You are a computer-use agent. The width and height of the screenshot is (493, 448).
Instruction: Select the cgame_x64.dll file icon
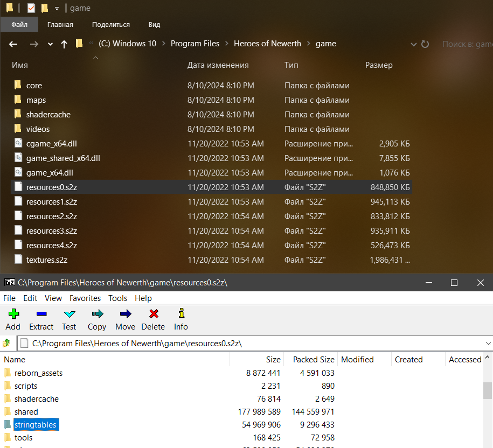point(18,143)
